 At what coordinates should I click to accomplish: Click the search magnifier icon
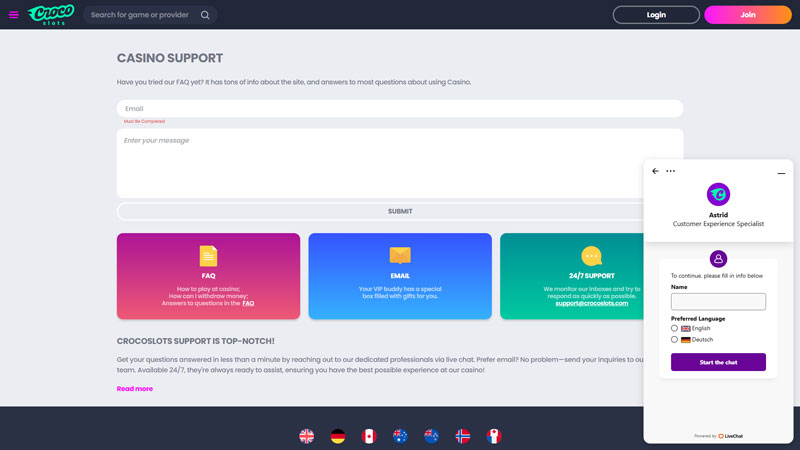[x=205, y=15]
